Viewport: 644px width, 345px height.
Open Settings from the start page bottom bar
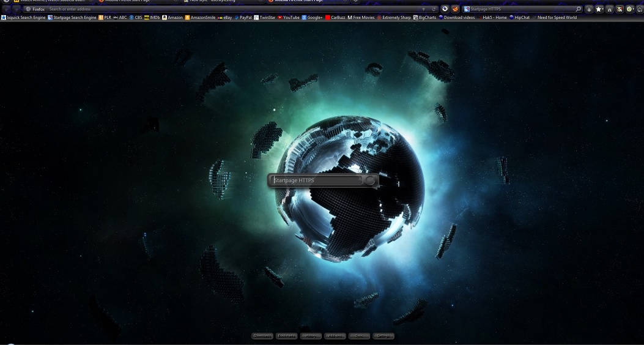click(x=383, y=336)
